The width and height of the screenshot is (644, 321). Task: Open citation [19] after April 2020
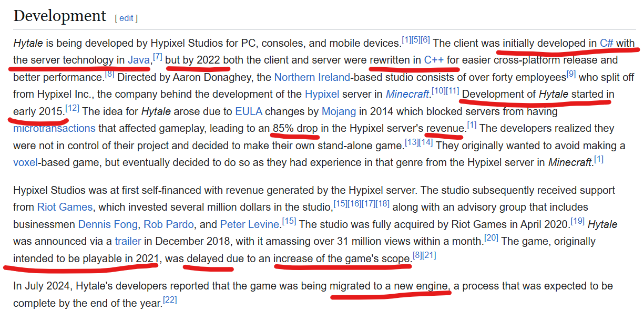coord(578,221)
